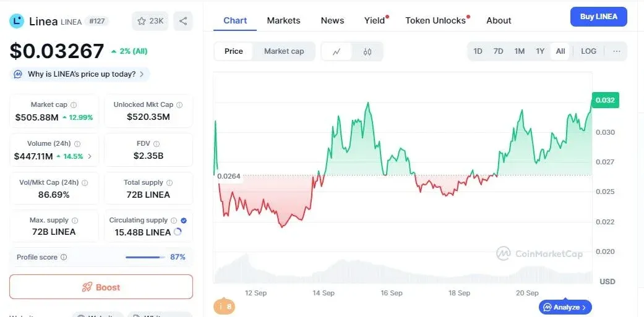Click the info icon next to FDV
This screenshot has width=644, height=317.
[x=156, y=144]
